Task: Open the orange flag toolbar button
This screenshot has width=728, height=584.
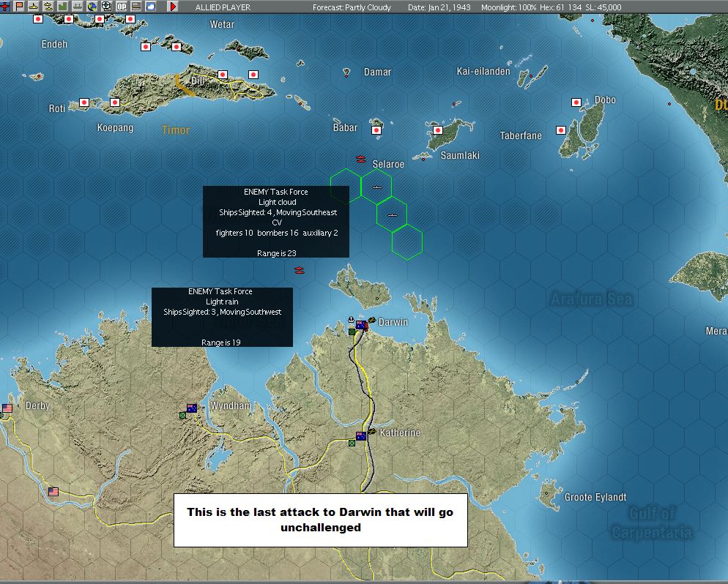Action: tap(19, 7)
